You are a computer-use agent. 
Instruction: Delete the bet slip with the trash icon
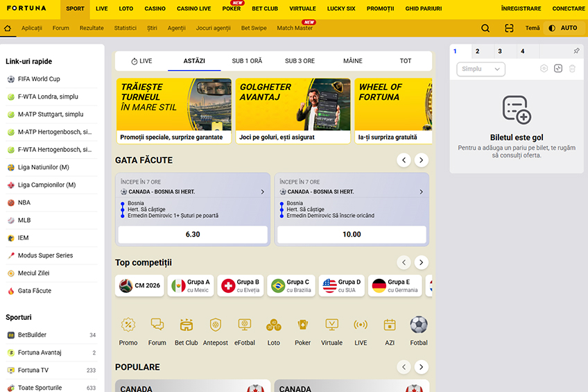click(x=572, y=69)
